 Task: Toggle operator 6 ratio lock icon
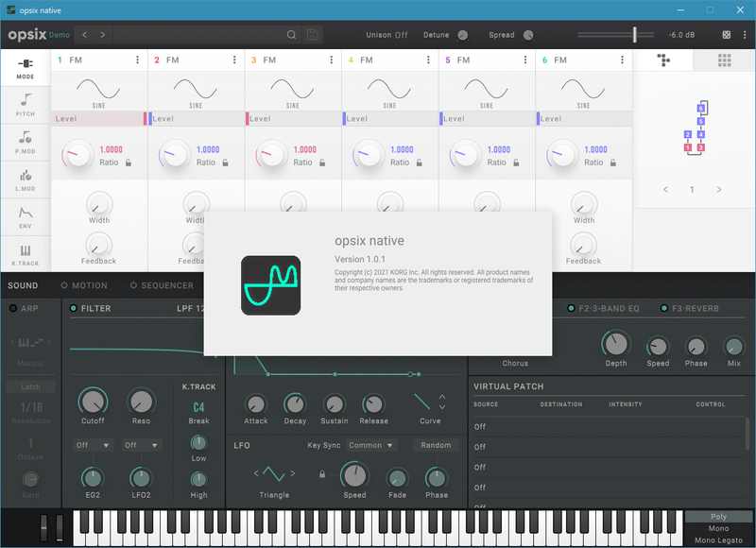pyautogui.click(x=612, y=163)
